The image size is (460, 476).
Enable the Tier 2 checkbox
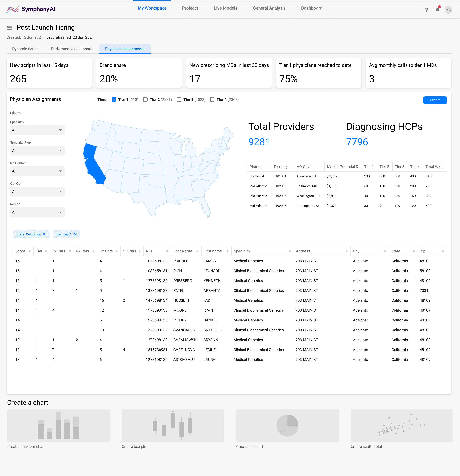coord(145,100)
